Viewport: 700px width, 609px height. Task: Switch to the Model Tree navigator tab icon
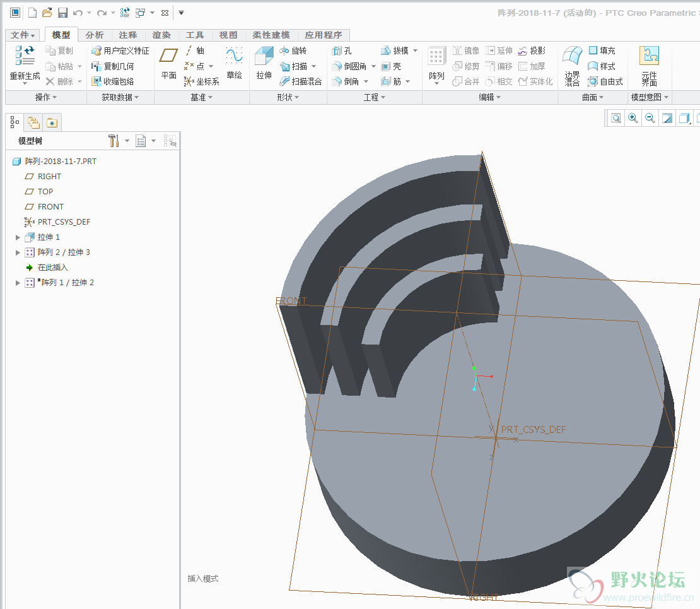pos(15,122)
